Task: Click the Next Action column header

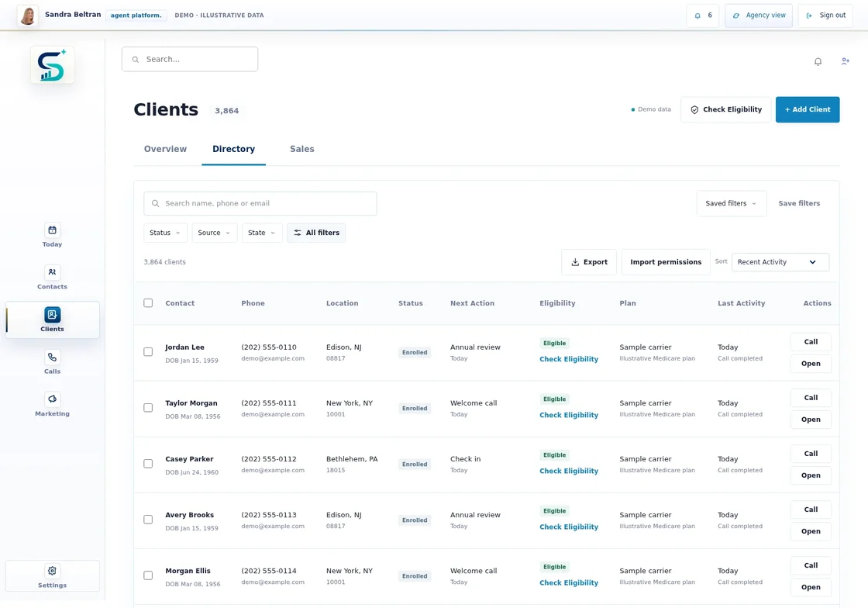Action: pos(472,303)
